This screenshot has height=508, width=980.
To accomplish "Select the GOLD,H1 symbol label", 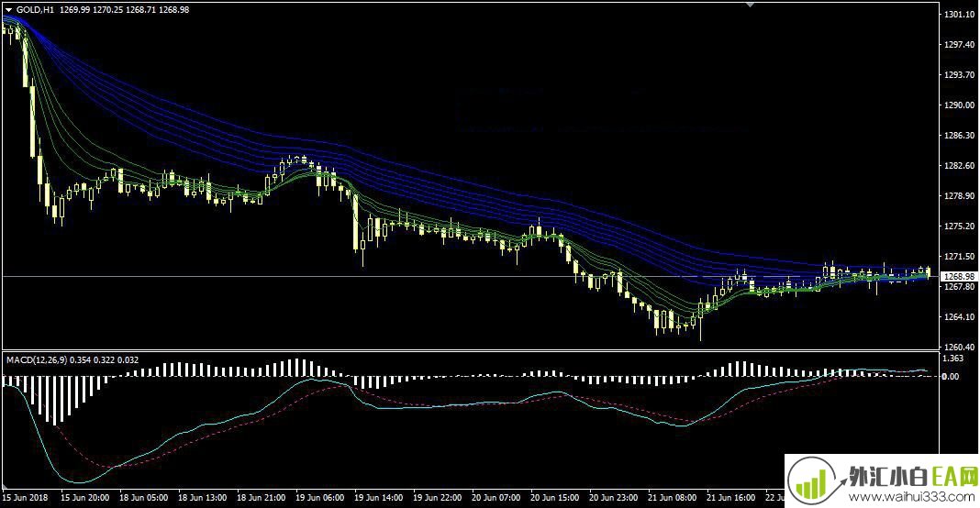I will click(35, 10).
